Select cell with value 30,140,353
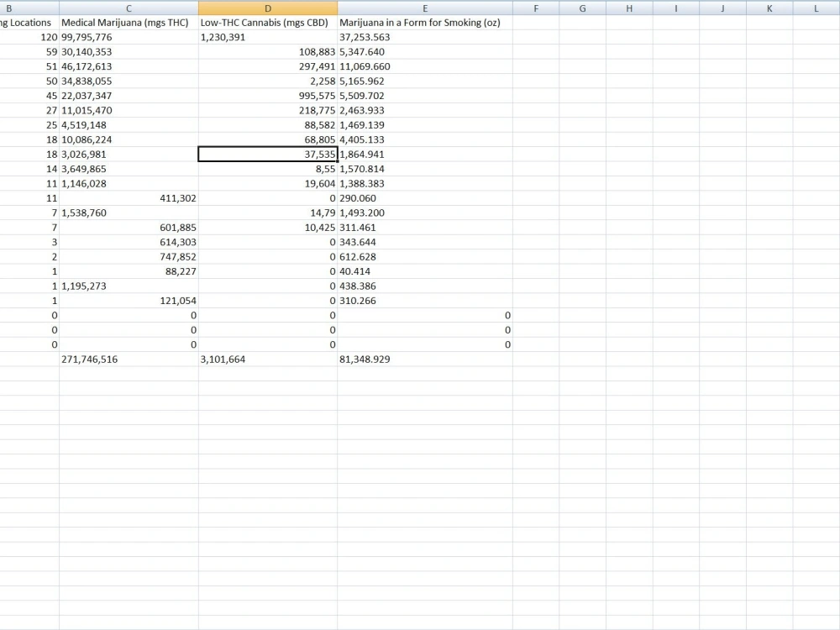Viewport: 840px width, 630px height. (x=129, y=52)
